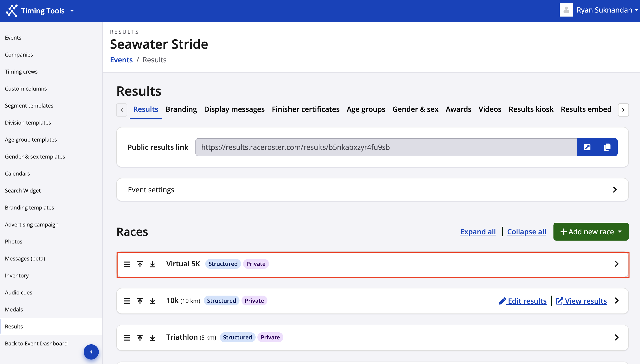The image size is (640, 364).
Task: Move the 10k race to top arrow
Action: 140,301
